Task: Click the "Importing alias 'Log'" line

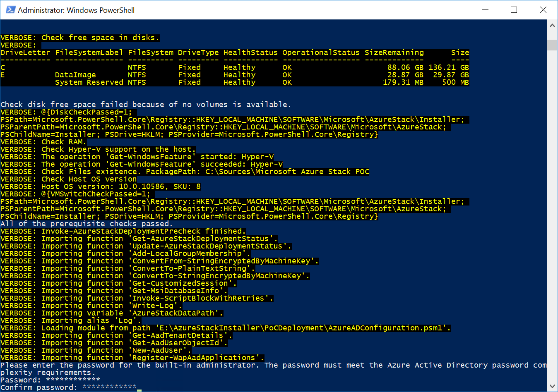Action: click(71, 320)
